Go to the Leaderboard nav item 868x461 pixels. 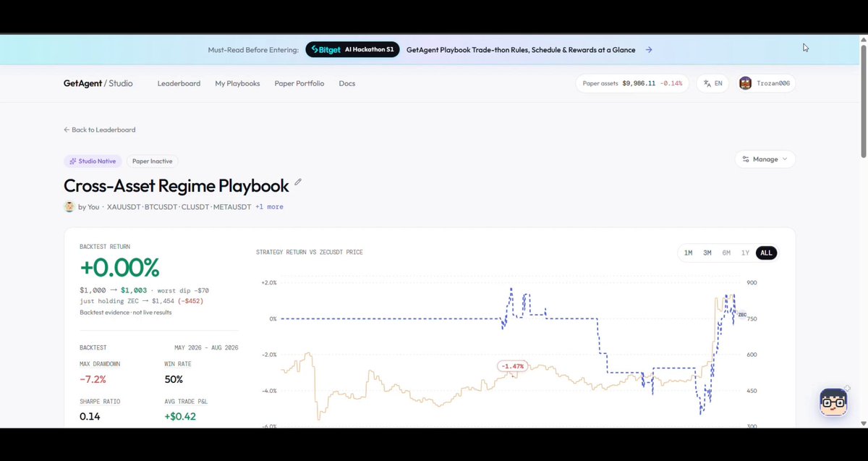coord(179,83)
